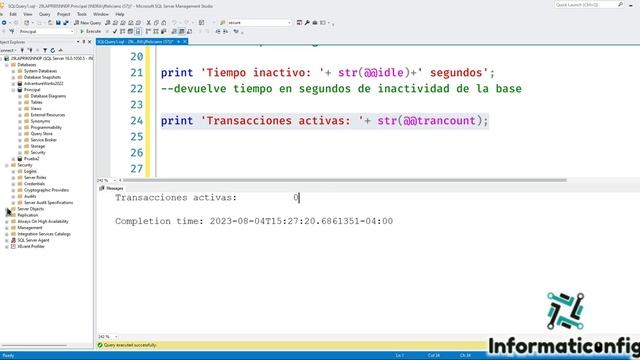
Task: Click the Execute button
Action: coord(91,31)
